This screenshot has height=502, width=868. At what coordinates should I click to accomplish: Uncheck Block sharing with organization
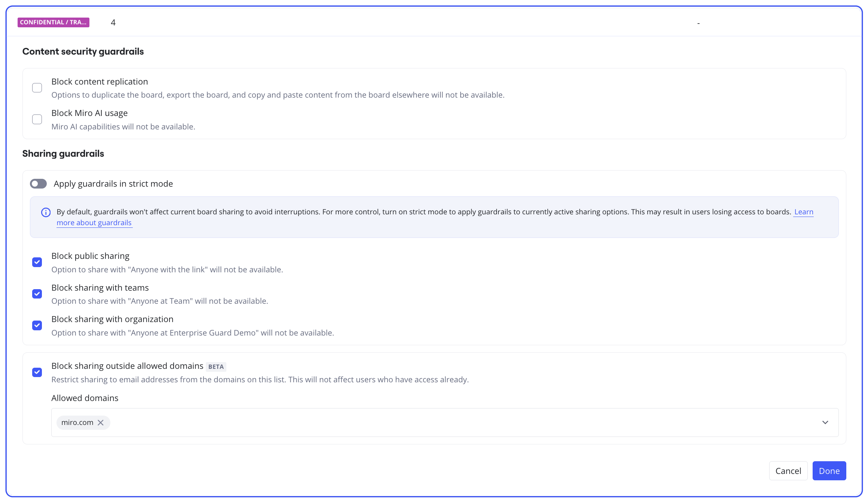click(37, 325)
